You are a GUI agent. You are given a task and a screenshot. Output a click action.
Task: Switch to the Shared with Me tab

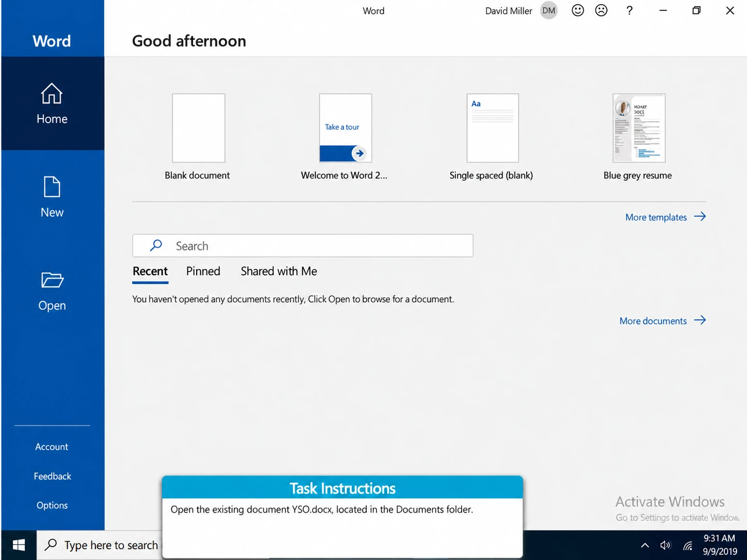pyautogui.click(x=279, y=271)
